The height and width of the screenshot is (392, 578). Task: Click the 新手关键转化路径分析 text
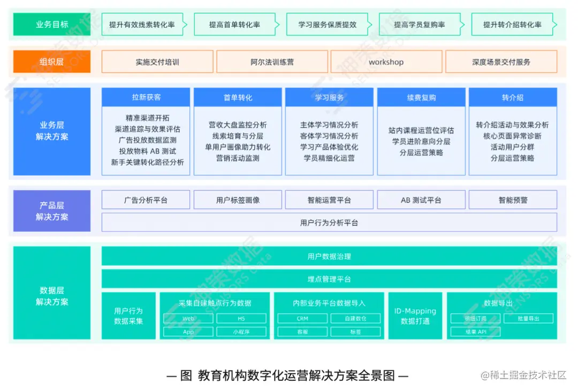(148, 162)
